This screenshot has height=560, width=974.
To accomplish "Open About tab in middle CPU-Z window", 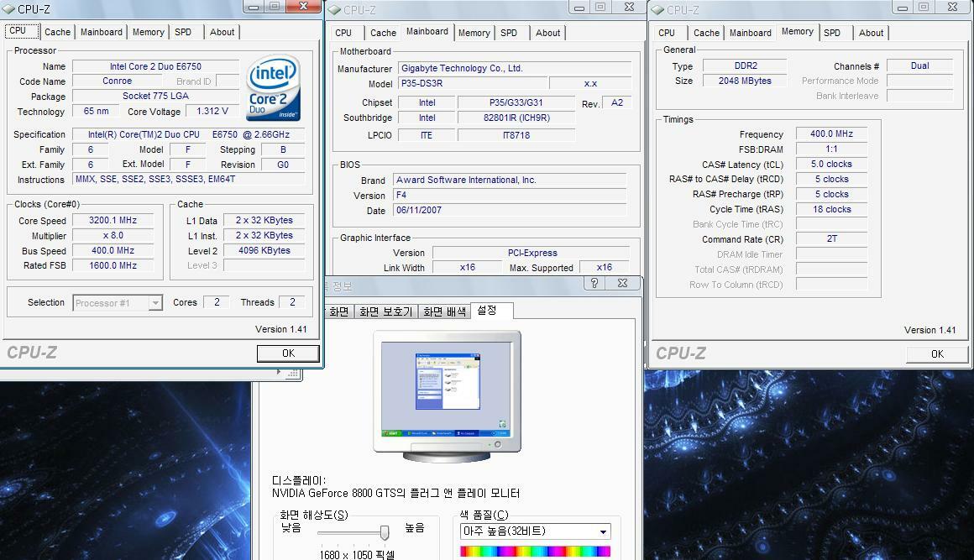I will (x=547, y=33).
